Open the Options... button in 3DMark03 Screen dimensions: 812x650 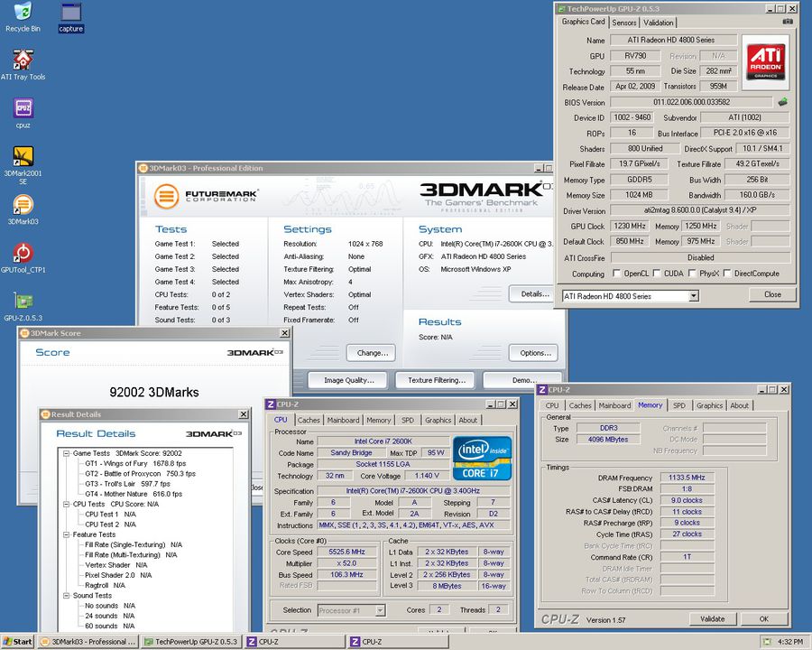(x=535, y=353)
